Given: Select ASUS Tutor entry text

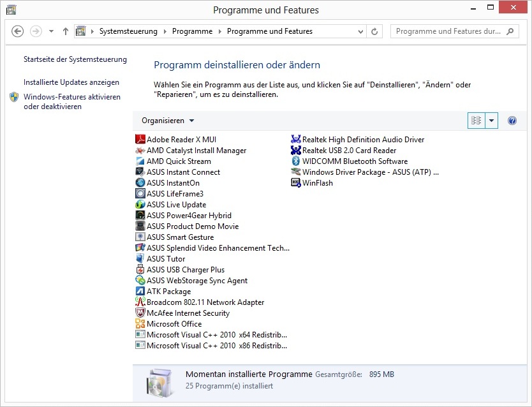Looking at the screenshot, I should pos(166,259).
